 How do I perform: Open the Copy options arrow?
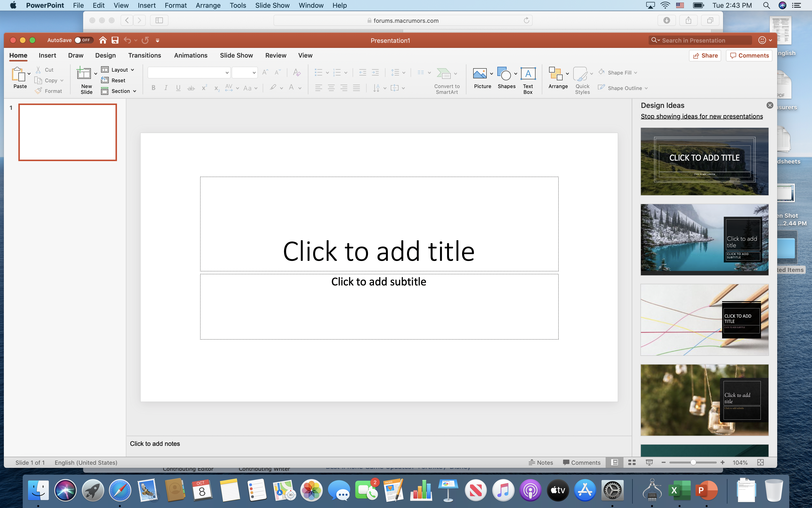click(x=62, y=81)
